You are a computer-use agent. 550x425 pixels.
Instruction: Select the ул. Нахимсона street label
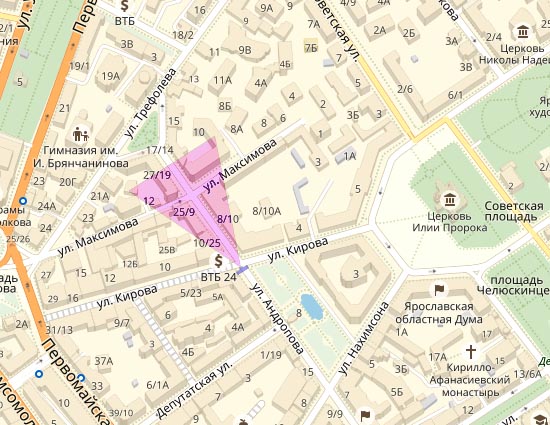364,338
